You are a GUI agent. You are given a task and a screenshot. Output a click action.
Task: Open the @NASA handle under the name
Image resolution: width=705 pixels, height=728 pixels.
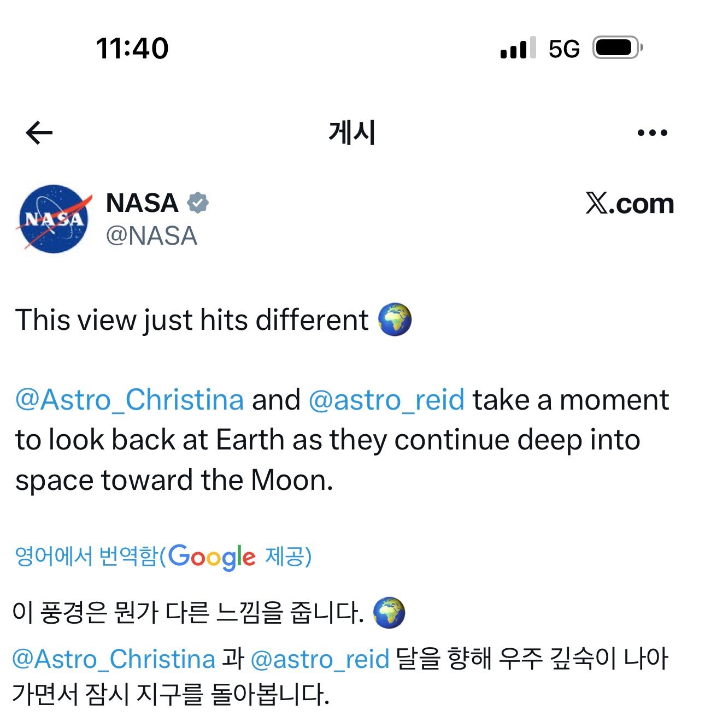(151, 236)
